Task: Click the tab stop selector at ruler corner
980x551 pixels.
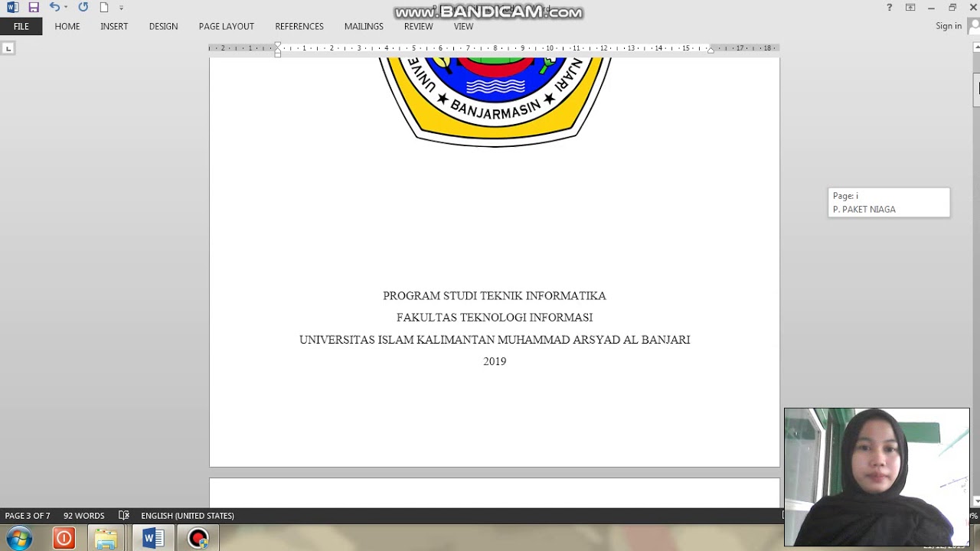Action: (x=8, y=48)
